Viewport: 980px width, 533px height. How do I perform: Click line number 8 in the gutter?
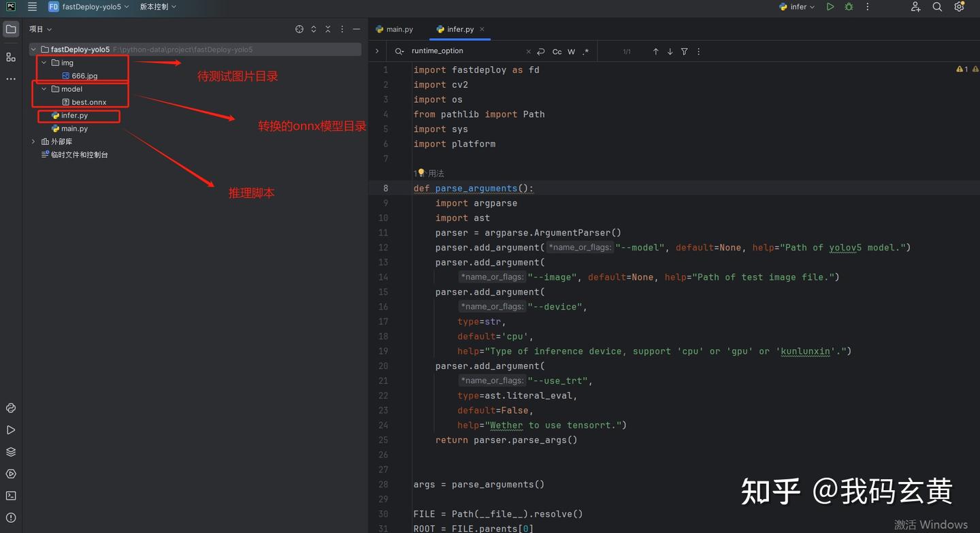[x=386, y=189]
